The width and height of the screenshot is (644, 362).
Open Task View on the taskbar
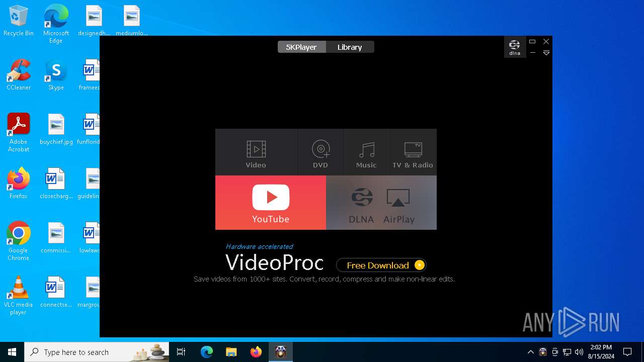point(181,352)
